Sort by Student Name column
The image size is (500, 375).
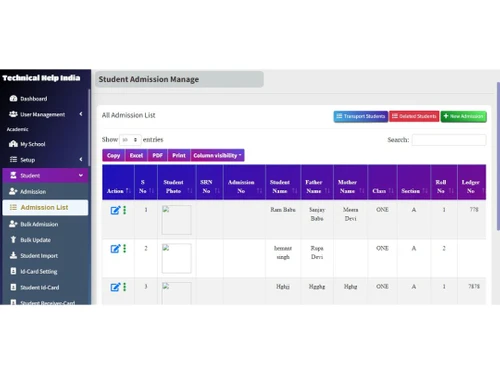283,183
